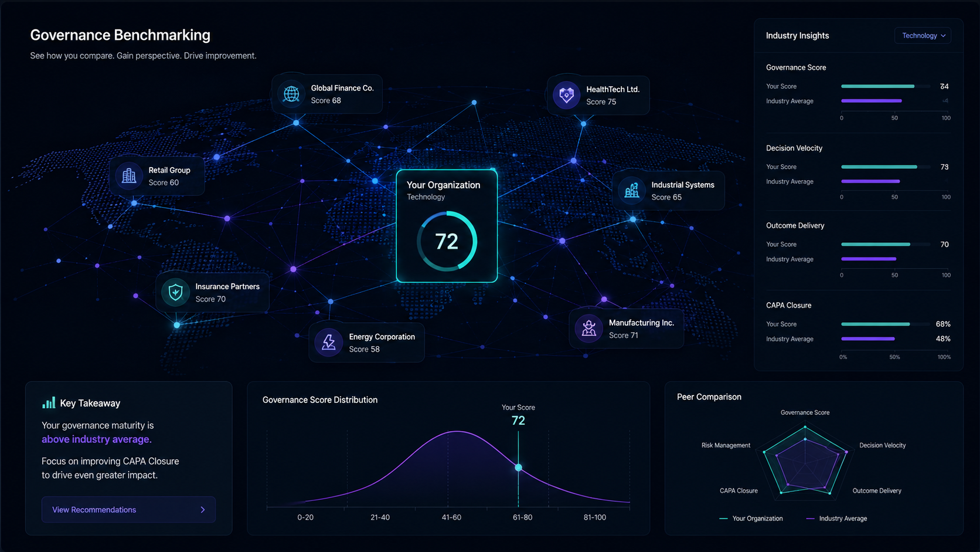Click the 'Insurance Partners' label
Image resolution: width=980 pixels, height=552 pixels.
point(227,286)
